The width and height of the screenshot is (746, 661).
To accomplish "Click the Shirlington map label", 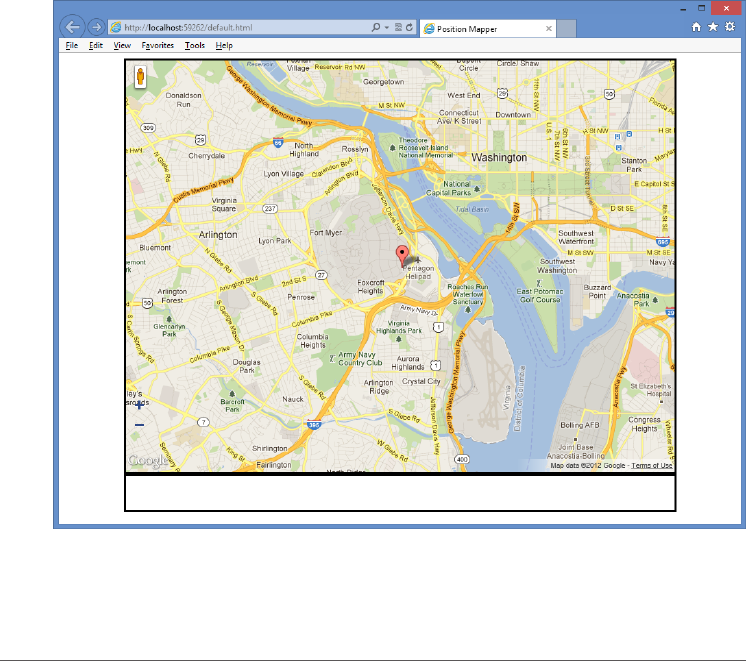I will click(x=270, y=448).
